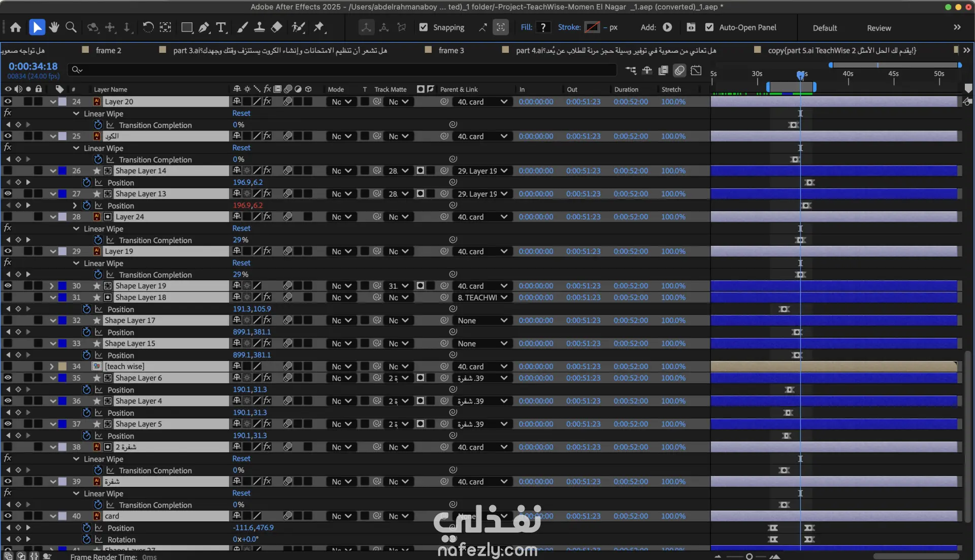Toggle the Auto-Open Panel checkbox
The image size is (975, 560).
[709, 27]
